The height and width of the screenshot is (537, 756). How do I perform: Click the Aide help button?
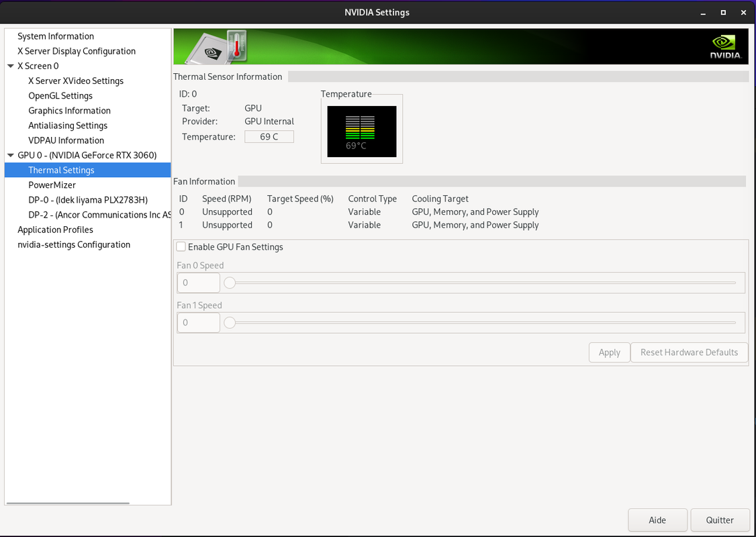[657, 520]
